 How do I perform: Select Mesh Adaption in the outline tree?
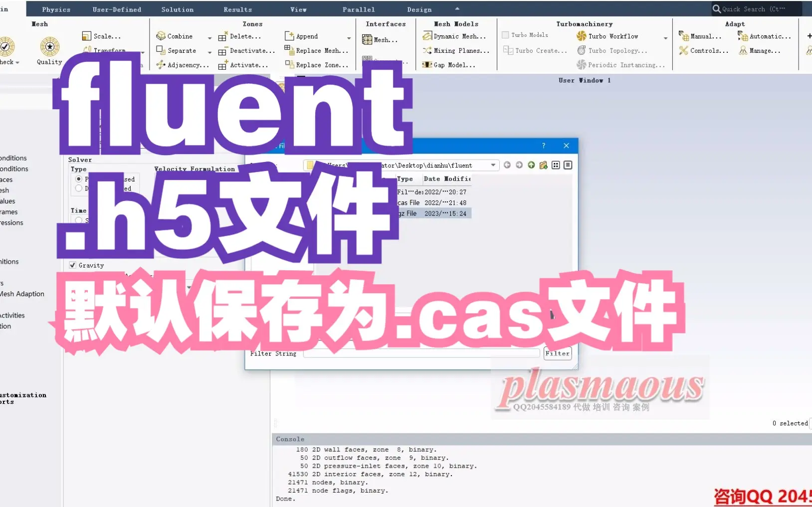click(x=22, y=294)
